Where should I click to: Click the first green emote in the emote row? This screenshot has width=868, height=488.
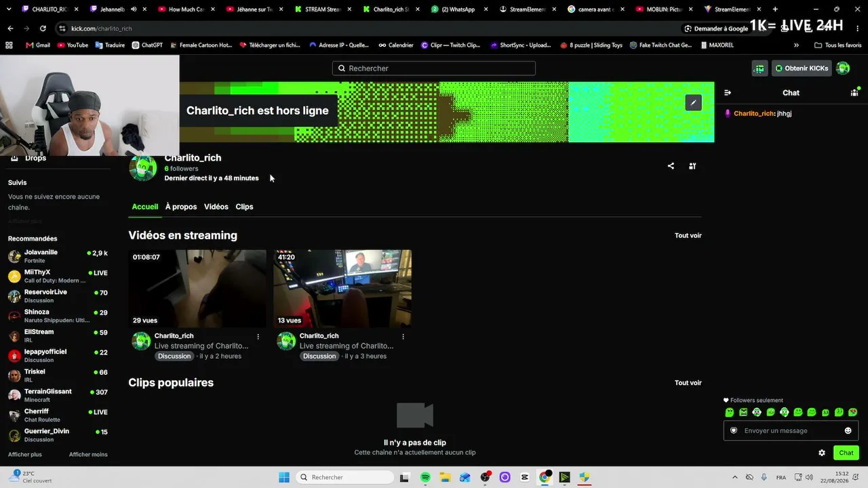[x=730, y=412]
